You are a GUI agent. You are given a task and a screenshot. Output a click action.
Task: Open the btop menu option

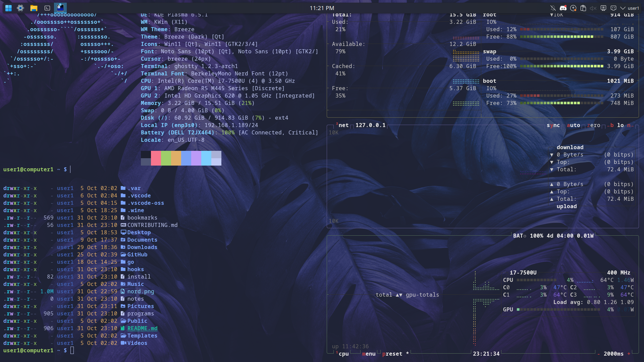click(x=369, y=354)
